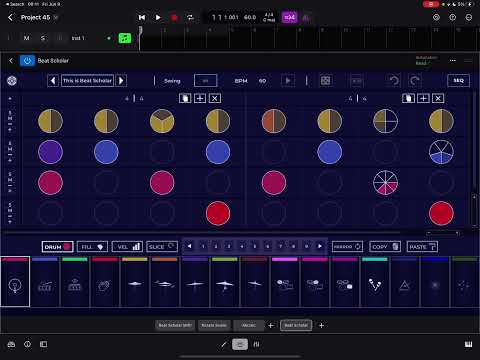
Task: Select the highlighted Beat Scholar plug-in tab
Action: (x=296, y=325)
